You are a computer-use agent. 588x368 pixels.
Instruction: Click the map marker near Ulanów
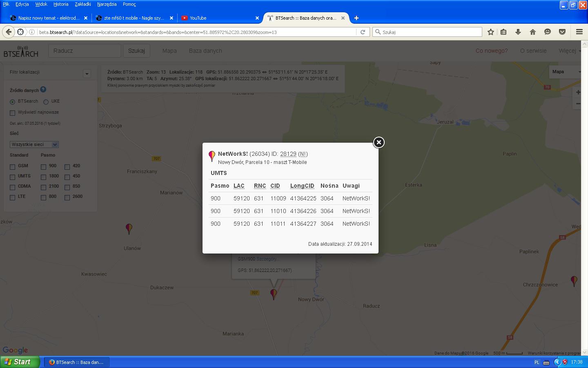129,229
